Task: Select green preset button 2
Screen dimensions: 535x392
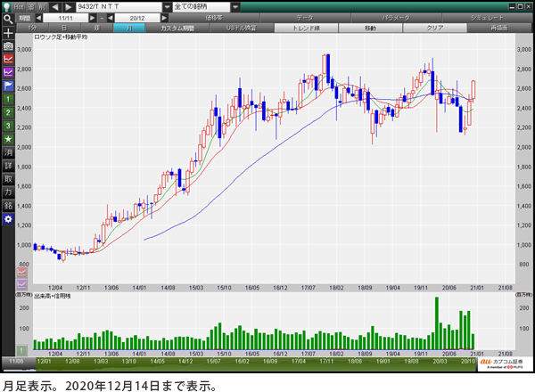Action: (x=8, y=112)
